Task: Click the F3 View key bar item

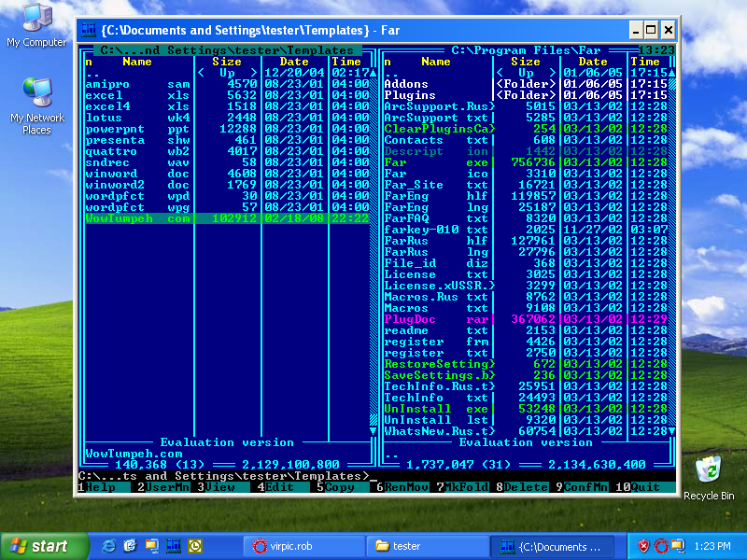Action: [223, 487]
